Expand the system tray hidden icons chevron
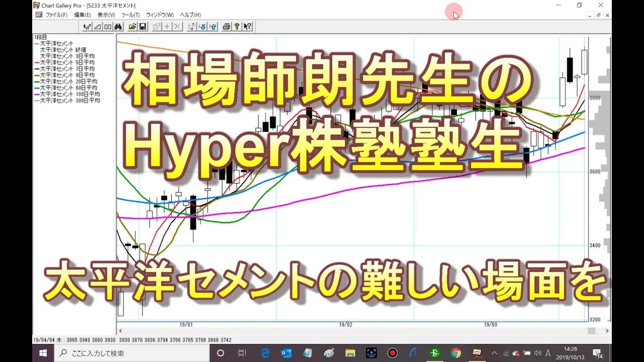The width and height of the screenshot is (644, 362). pos(494,353)
